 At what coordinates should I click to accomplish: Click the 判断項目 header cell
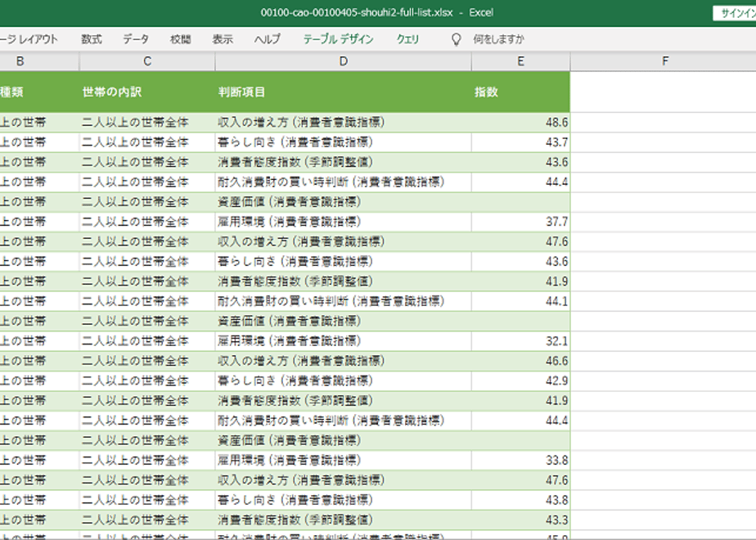343,92
